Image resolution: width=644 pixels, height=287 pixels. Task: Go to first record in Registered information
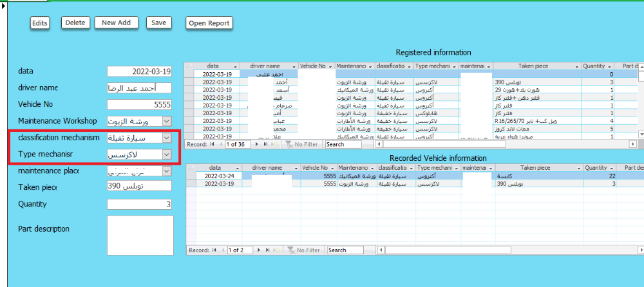pyautogui.click(x=213, y=144)
